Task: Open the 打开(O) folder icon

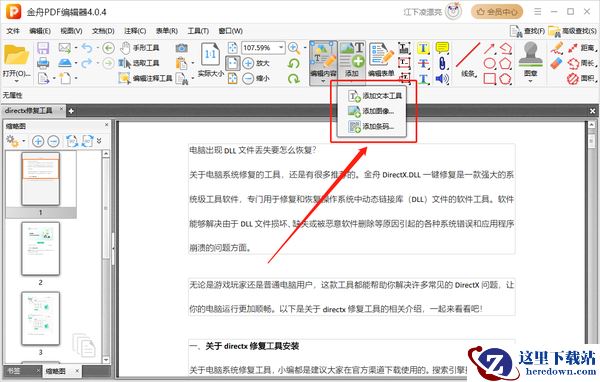Action: [x=16, y=56]
